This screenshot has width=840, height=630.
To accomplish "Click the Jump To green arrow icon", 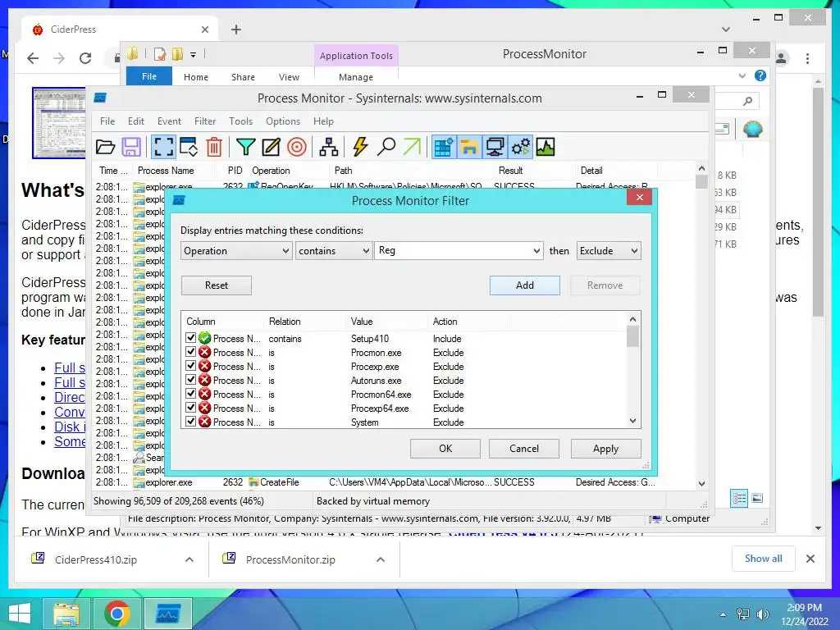I will pyautogui.click(x=412, y=147).
